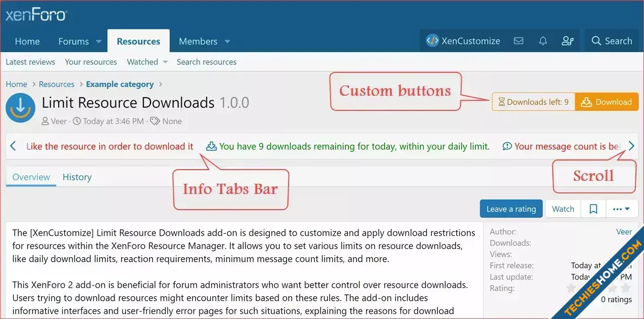Image resolution: width=644 pixels, height=319 pixels.
Task: Open the Home navigation tab
Action: tap(27, 41)
